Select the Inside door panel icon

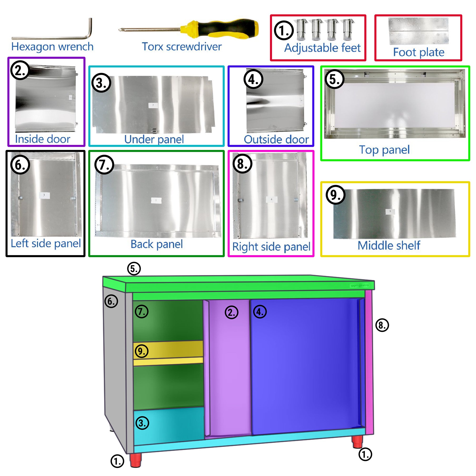pos(44,96)
